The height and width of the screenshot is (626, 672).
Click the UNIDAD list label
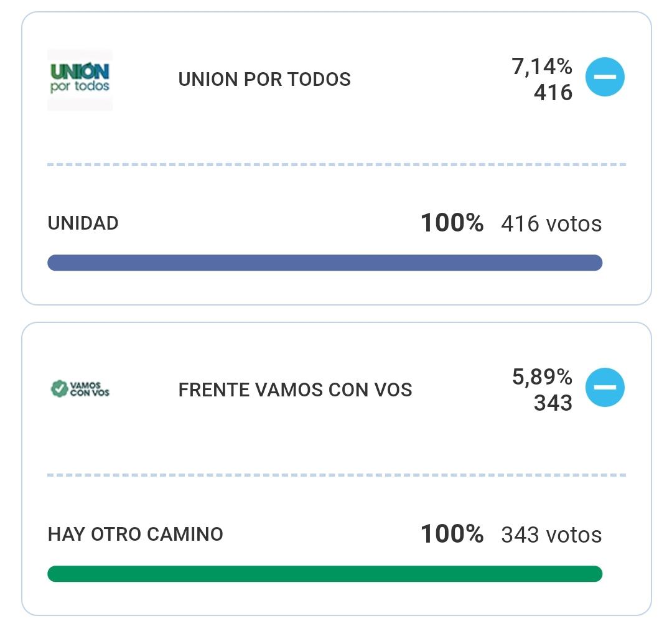click(x=83, y=223)
